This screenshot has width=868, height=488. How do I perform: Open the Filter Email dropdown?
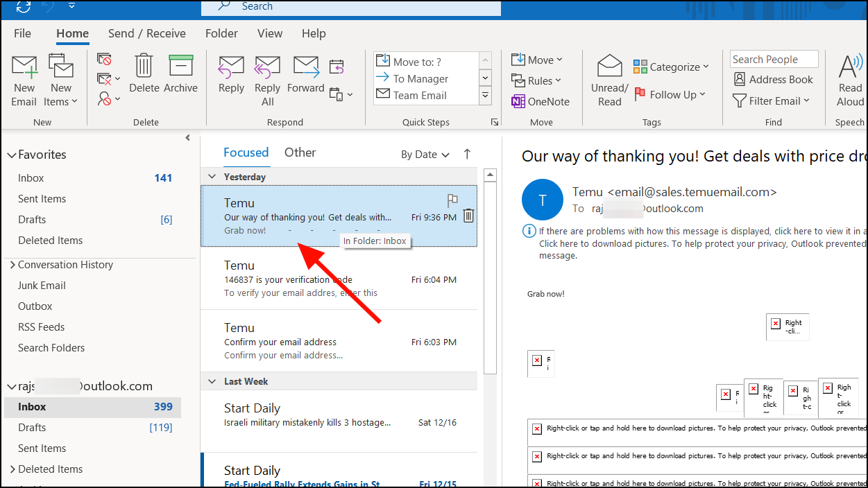pyautogui.click(x=772, y=101)
